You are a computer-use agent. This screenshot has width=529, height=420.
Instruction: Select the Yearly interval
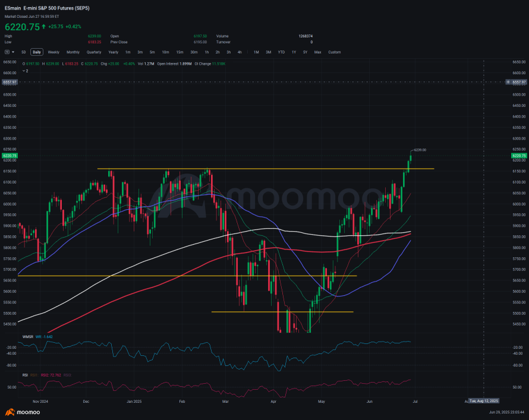pyautogui.click(x=114, y=52)
